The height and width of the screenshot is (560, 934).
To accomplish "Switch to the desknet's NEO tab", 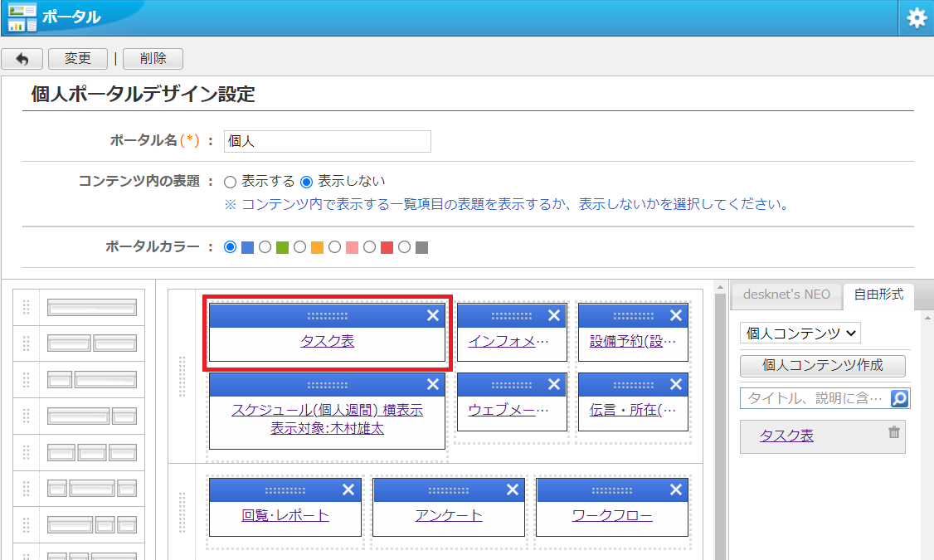I will coord(786,295).
